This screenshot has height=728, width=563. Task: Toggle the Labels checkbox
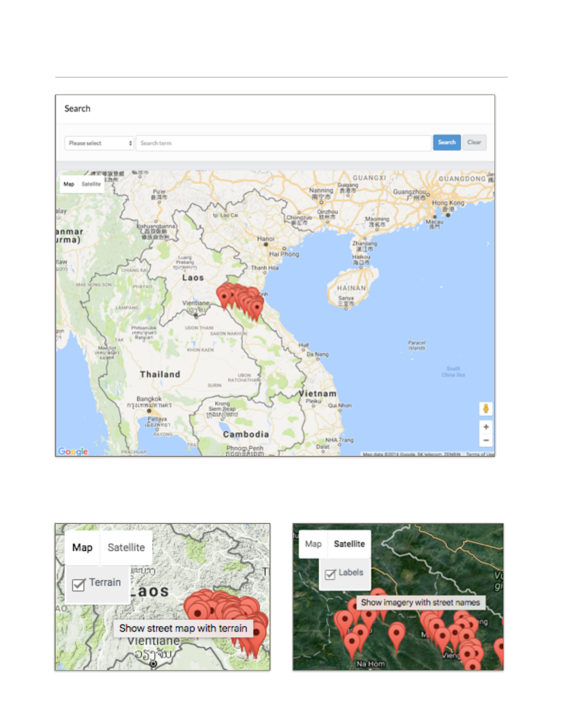pos(330,574)
